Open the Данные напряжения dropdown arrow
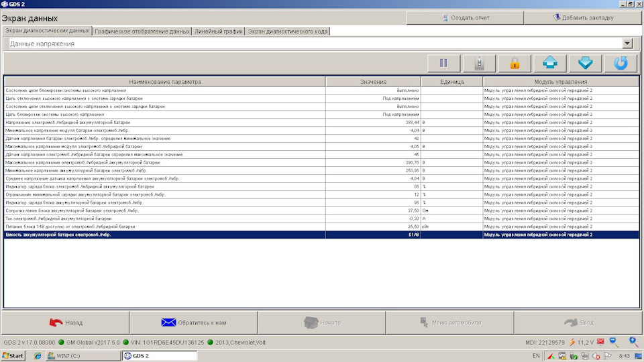The height and width of the screenshot is (362, 644). click(x=627, y=44)
